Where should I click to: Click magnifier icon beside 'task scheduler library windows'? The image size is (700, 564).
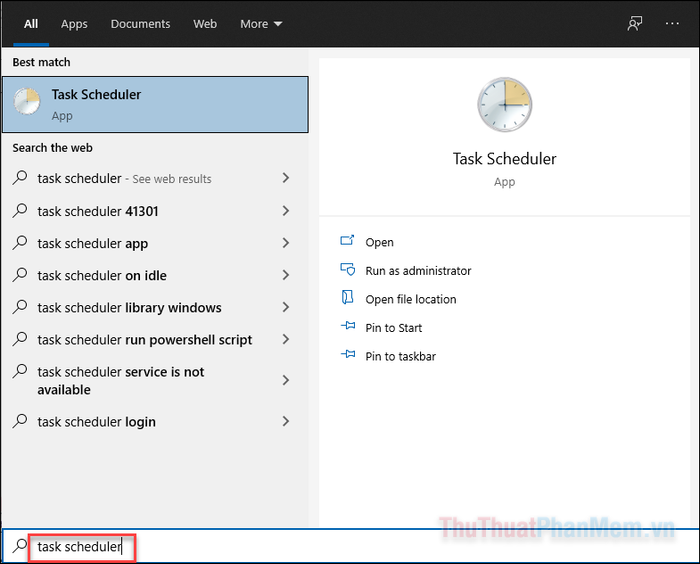pos(20,307)
